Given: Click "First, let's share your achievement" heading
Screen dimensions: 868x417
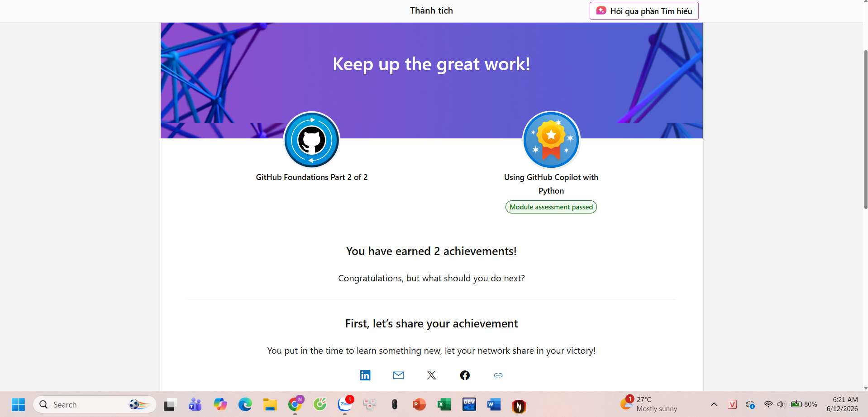Looking at the screenshot, I should [x=431, y=324].
